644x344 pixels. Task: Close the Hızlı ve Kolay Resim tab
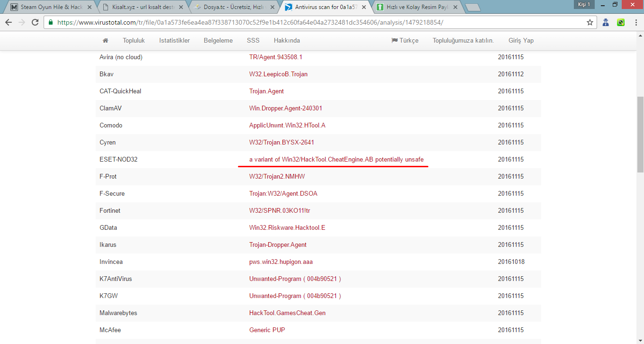point(455,7)
